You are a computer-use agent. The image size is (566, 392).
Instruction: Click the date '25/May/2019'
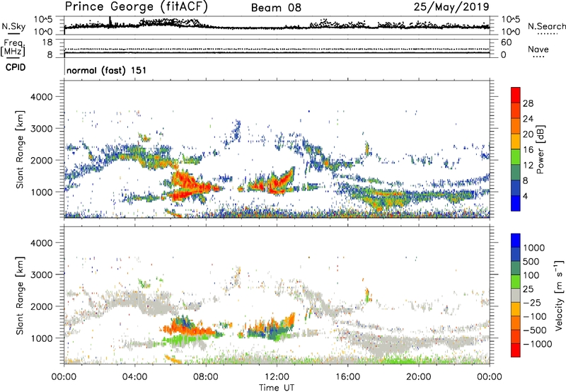tap(451, 6)
